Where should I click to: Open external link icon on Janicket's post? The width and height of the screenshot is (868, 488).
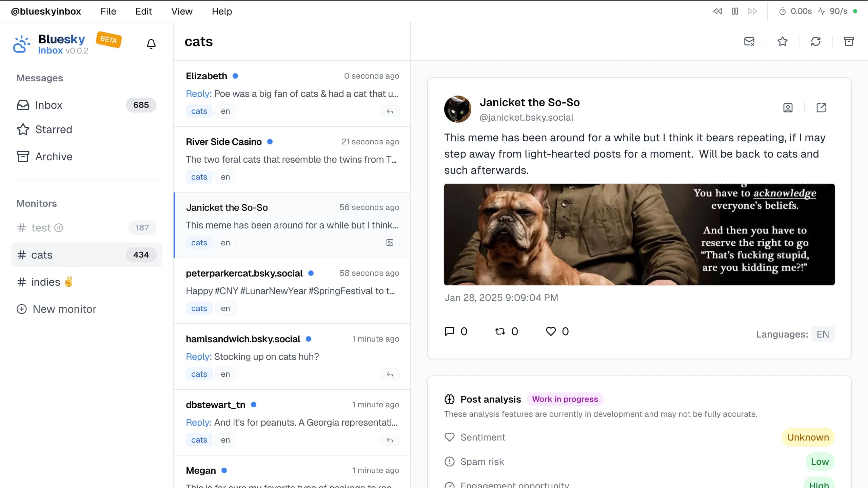[821, 108]
